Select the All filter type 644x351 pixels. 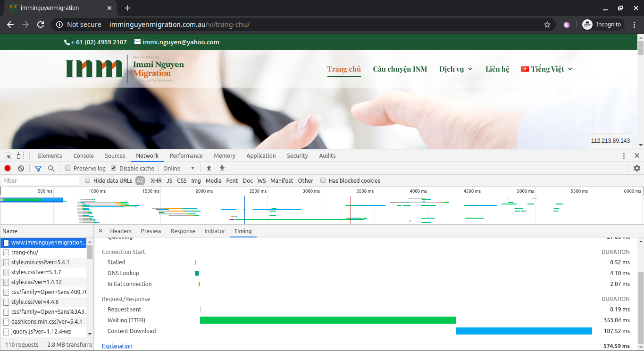tap(140, 180)
